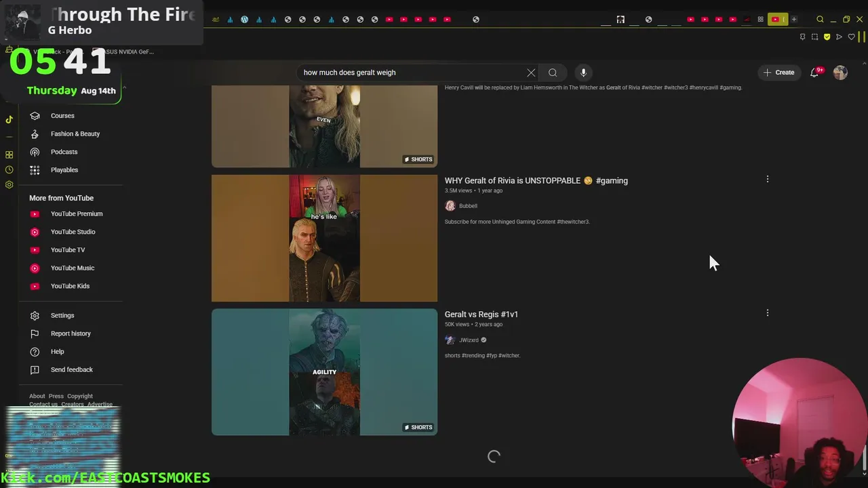Click Bubbell channel avatar
The image size is (868, 488).
(x=450, y=206)
